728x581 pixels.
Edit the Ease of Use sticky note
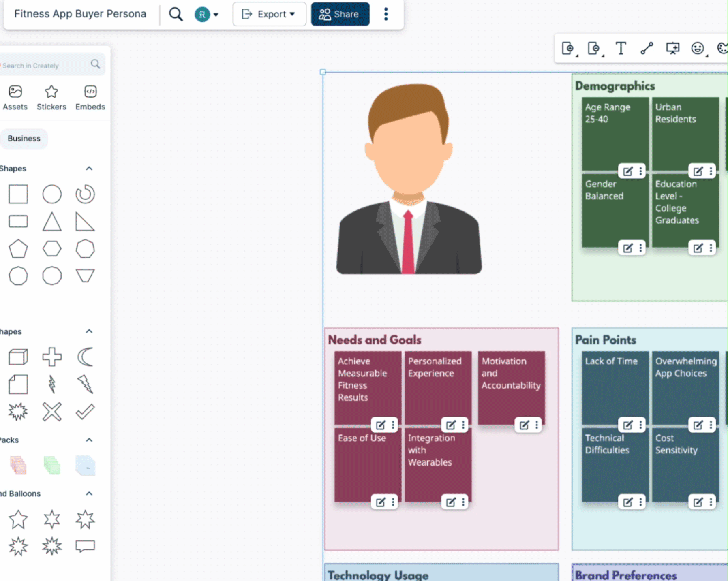[x=381, y=502]
